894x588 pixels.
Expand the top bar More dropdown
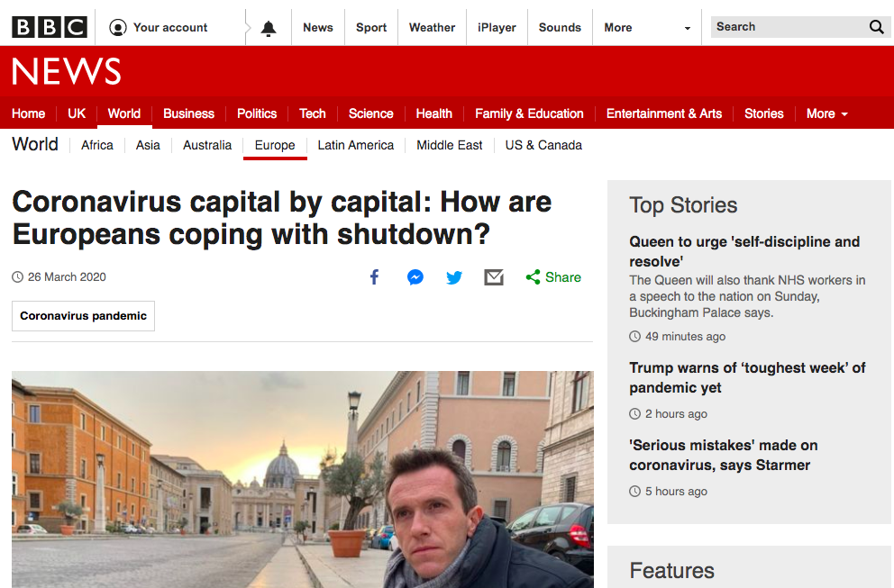click(x=647, y=28)
